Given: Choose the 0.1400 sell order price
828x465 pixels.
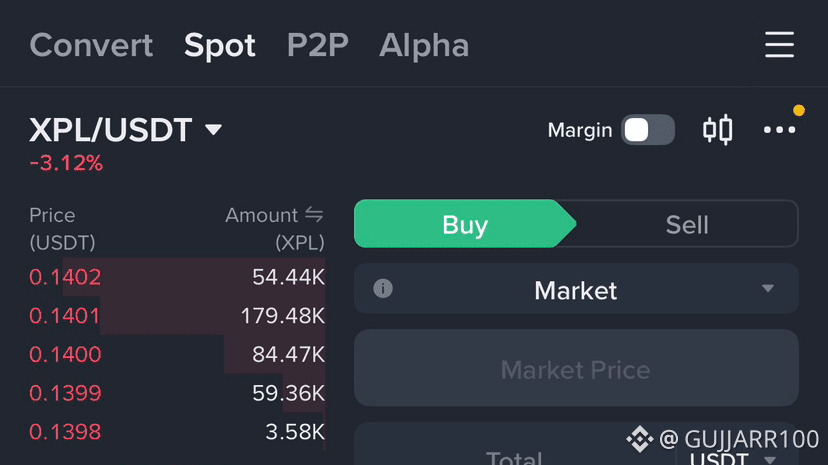Looking at the screenshot, I should tap(65, 354).
